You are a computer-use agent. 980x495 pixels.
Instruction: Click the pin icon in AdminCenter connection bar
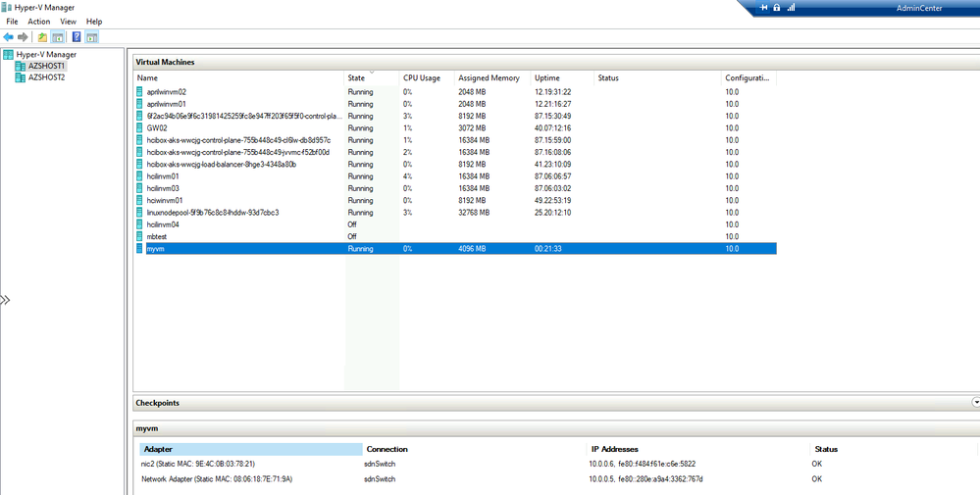(763, 8)
